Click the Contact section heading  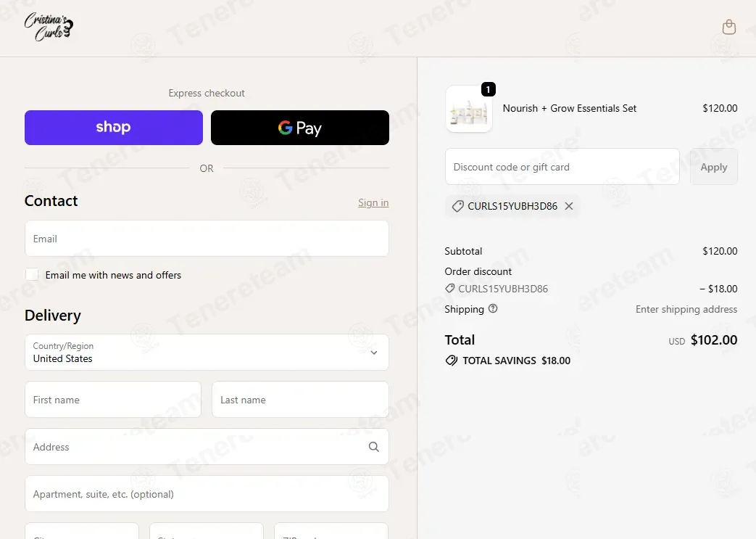pyautogui.click(x=51, y=201)
